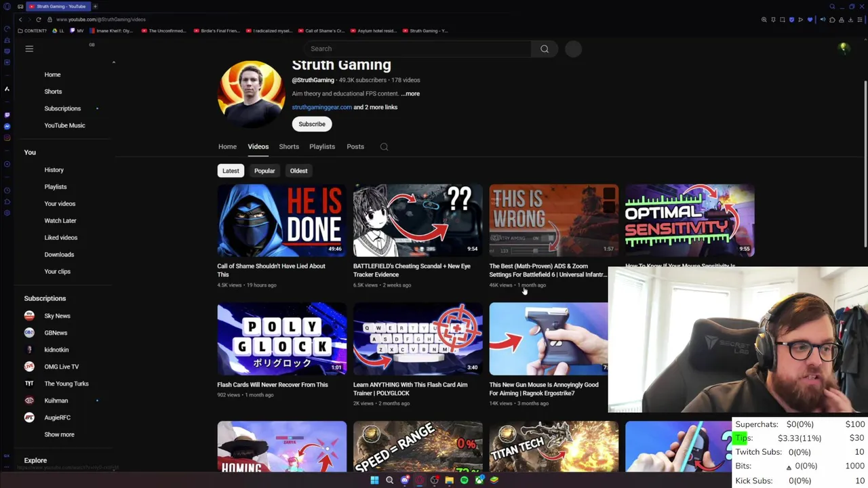Open the THIS IS WRONG video thumbnail

point(553,220)
